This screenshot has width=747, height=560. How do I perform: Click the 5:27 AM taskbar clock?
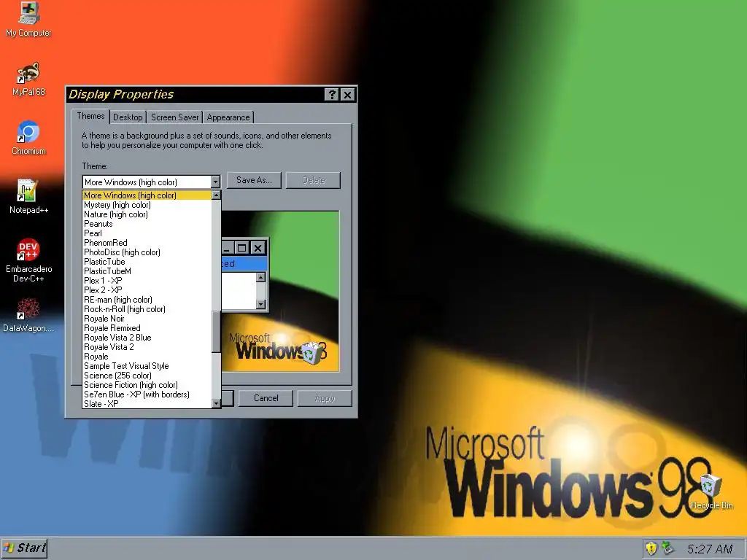(709, 549)
